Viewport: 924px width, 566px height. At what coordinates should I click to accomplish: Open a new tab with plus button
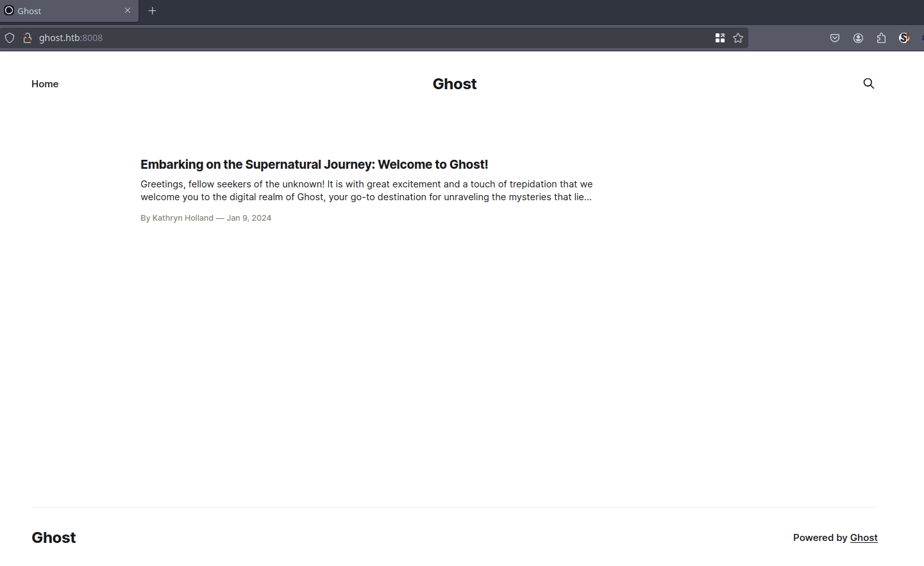click(153, 11)
